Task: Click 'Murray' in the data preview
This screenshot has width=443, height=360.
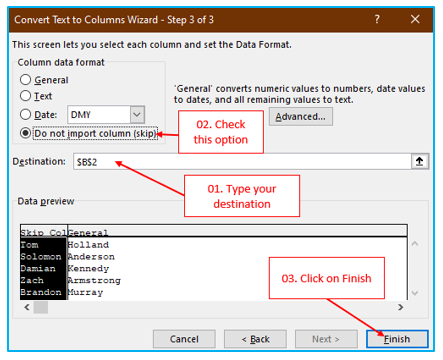Action: [85, 292]
